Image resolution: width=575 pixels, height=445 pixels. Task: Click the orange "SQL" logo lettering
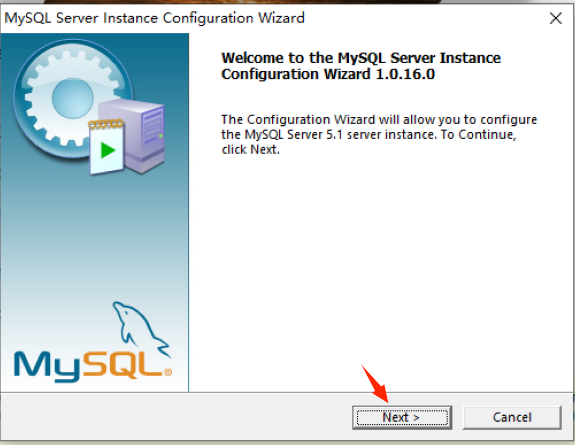123,364
